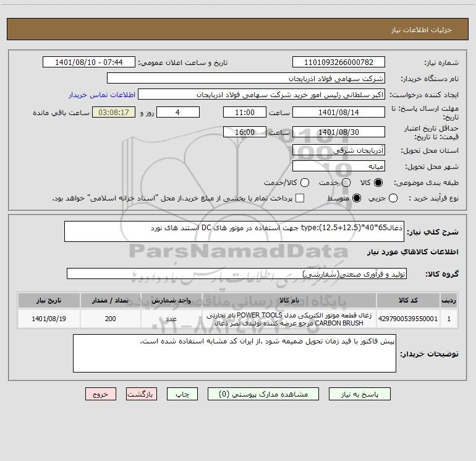Click the buyer notes text area

(x=234, y=353)
